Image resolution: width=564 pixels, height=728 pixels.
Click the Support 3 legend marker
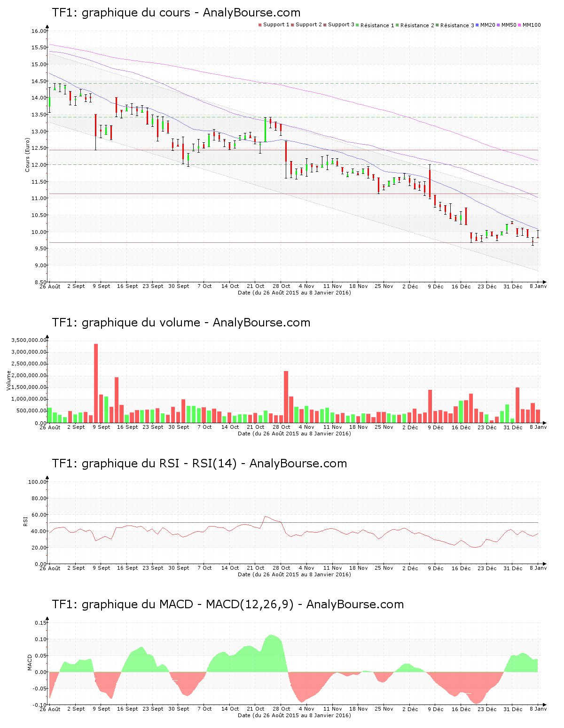pos(325,25)
